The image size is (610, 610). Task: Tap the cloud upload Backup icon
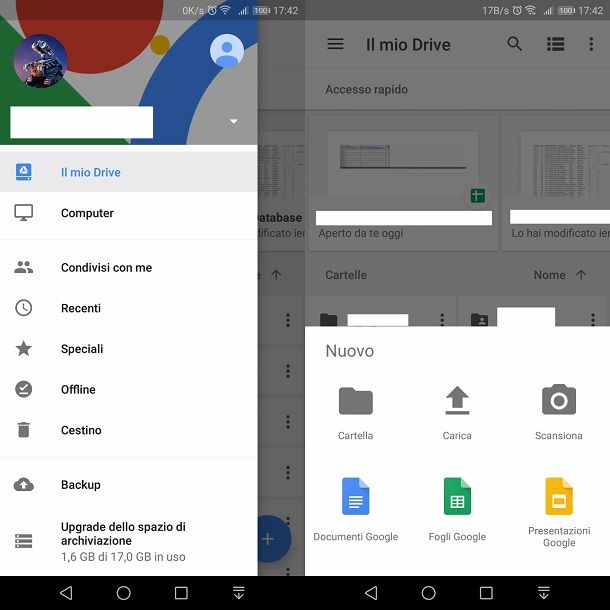pyautogui.click(x=24, y=485)
